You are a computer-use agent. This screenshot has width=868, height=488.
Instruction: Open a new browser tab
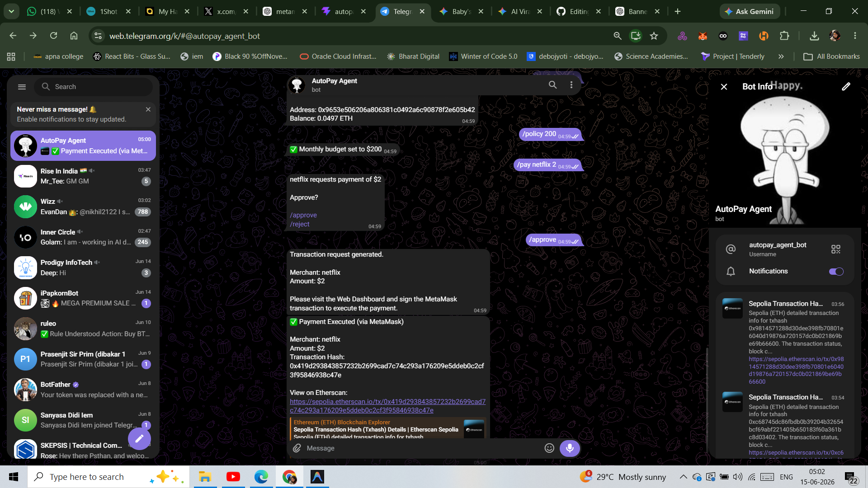678,12
